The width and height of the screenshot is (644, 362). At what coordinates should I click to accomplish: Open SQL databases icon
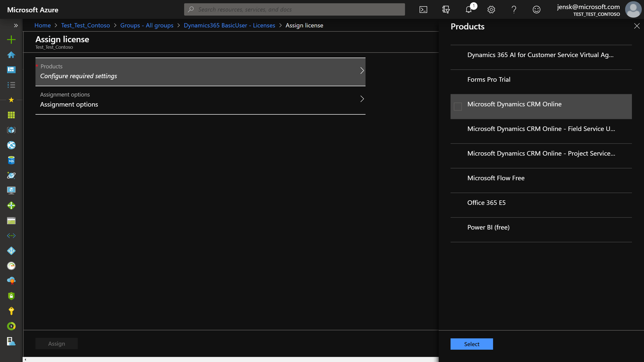(x=11, y=160)
